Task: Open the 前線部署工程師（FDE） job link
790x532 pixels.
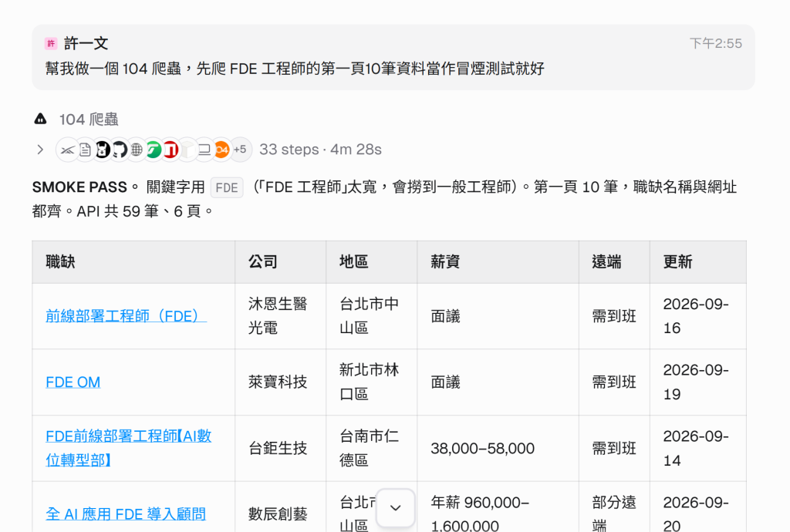Action: tap(126, 316)
